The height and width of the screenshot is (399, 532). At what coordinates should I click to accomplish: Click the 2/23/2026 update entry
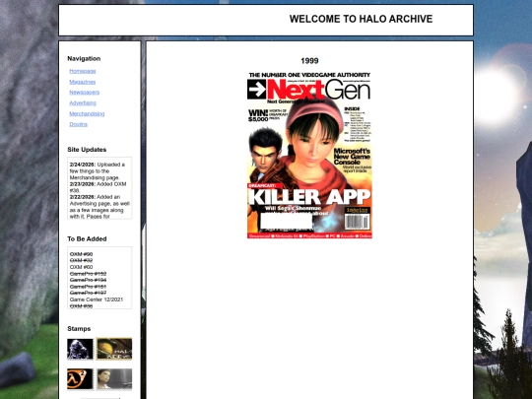tap(99, 187)
